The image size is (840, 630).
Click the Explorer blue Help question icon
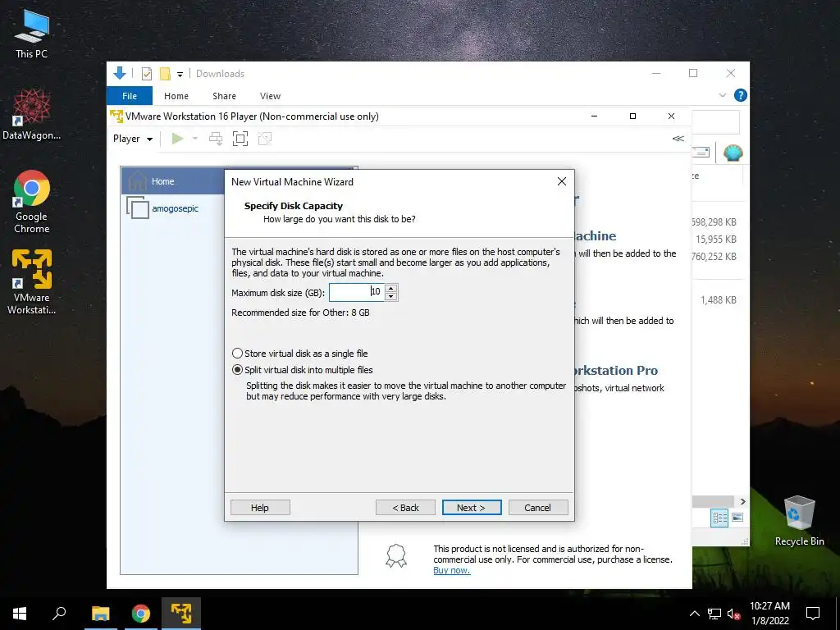tap(741, 95)
